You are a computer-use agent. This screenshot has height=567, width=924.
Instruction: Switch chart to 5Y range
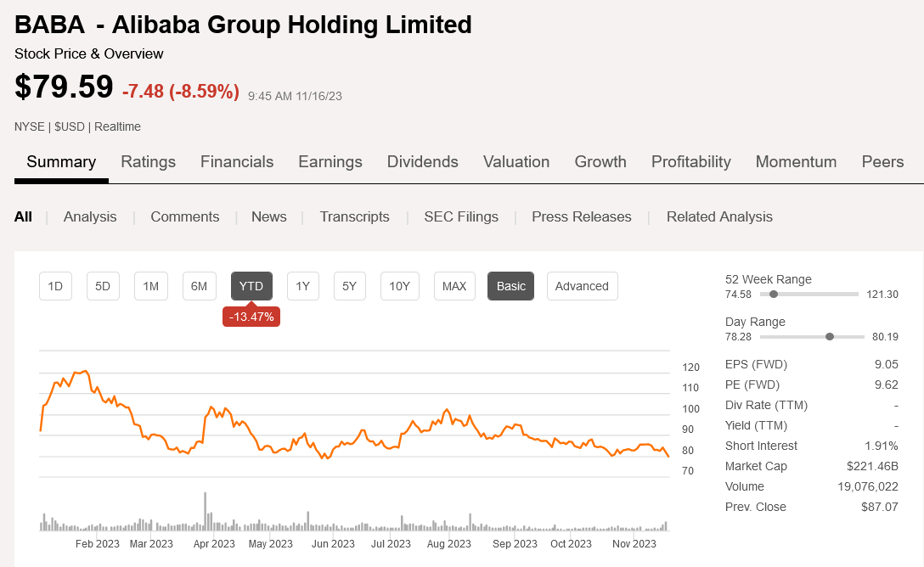coord(349,286)
